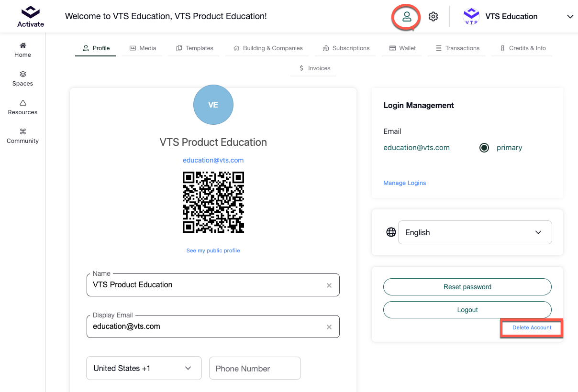Click the VTS Education logo icon
Image resolution: width=578 pixels, height=392 pixels.
(x=471, y=17)
